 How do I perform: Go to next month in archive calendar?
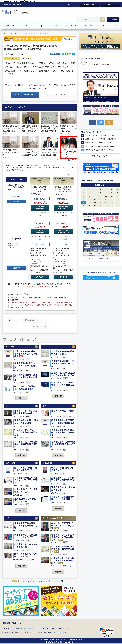coord(119,185)
